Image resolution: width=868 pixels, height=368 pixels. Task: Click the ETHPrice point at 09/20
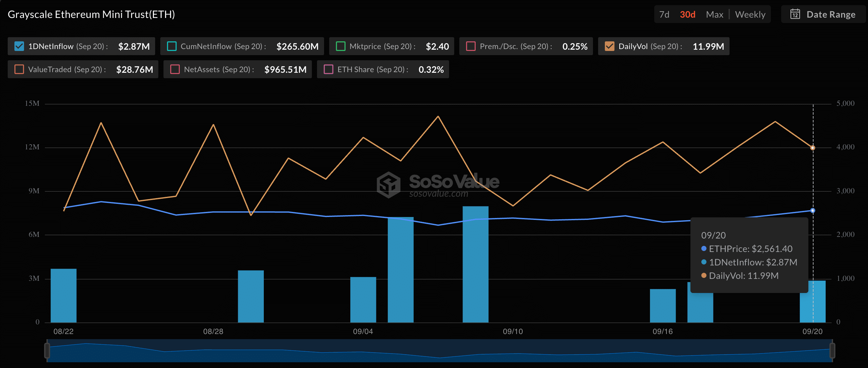813,211
